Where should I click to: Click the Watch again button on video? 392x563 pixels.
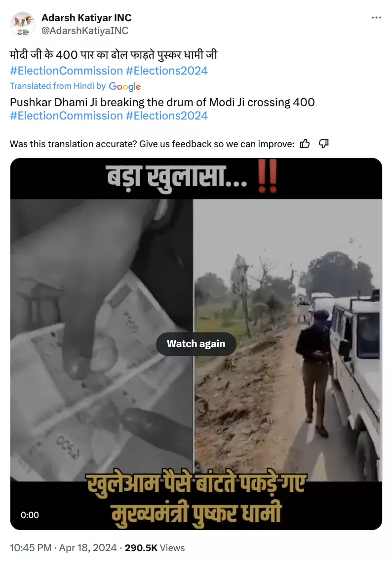196,344
